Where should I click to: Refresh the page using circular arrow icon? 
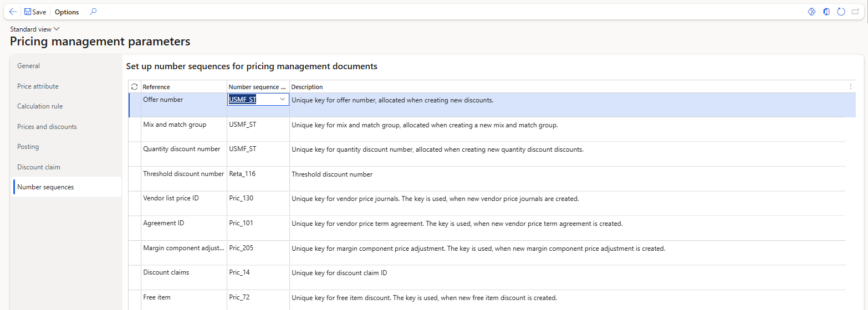pos(841,12)
